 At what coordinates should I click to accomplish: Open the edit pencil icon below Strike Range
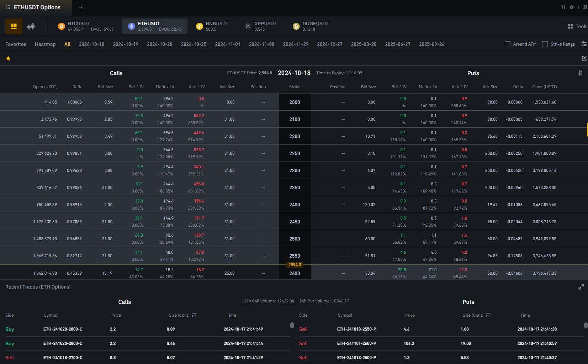pyautogui.click(x=584, y=58)
